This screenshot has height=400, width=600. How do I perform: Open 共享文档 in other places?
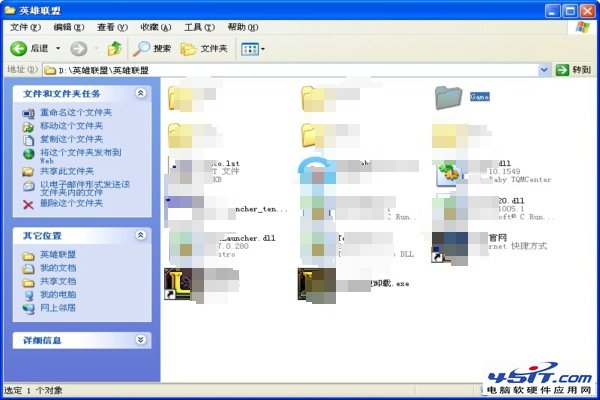click(58, 281)
